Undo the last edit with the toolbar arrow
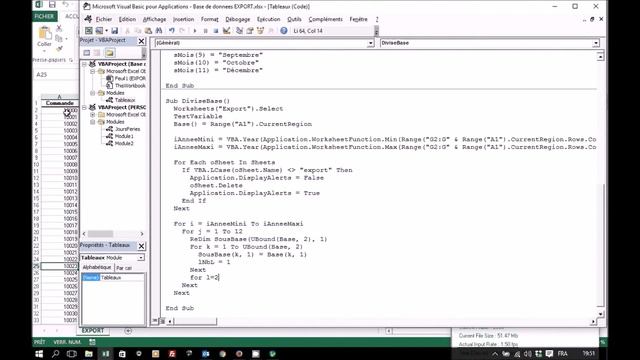 [x=172, y=31]
